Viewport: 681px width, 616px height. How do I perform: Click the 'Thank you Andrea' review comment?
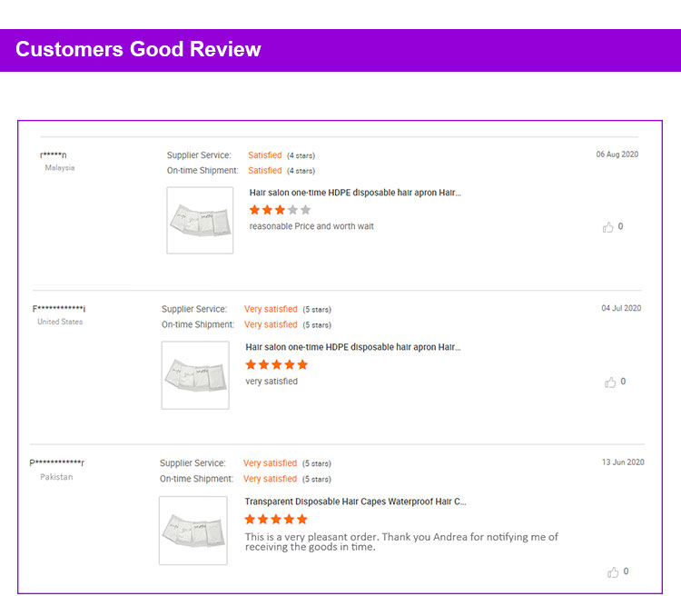[400, 541]
